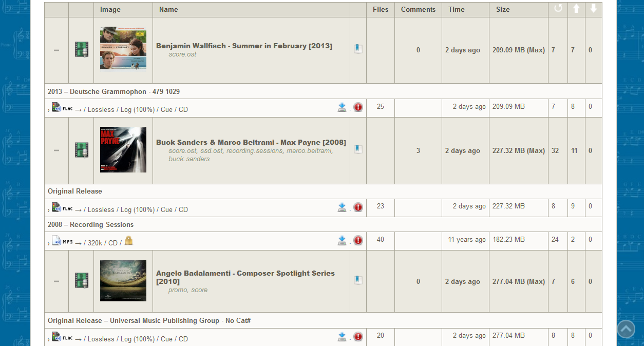Click the comment count '3' for Max Payne

click(418, 150)
